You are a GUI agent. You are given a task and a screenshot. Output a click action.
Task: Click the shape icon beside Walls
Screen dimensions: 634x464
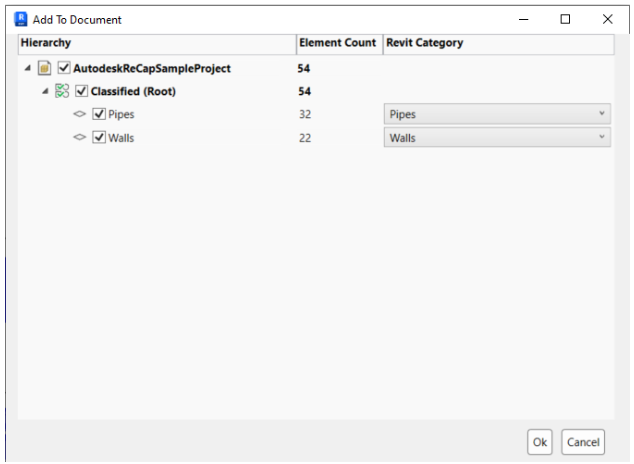pyautogui.click(x=80, y=137)
